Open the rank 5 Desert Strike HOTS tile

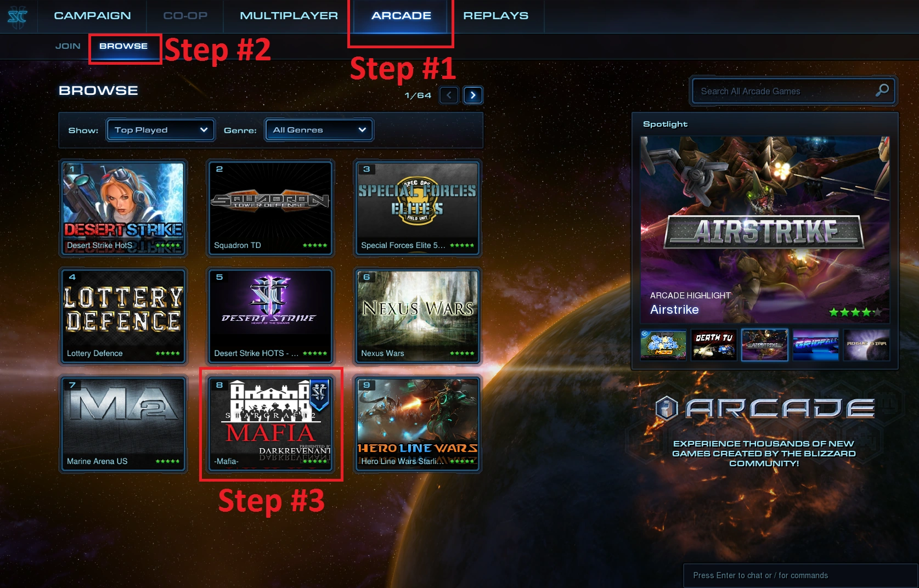[x=270, y=316]
